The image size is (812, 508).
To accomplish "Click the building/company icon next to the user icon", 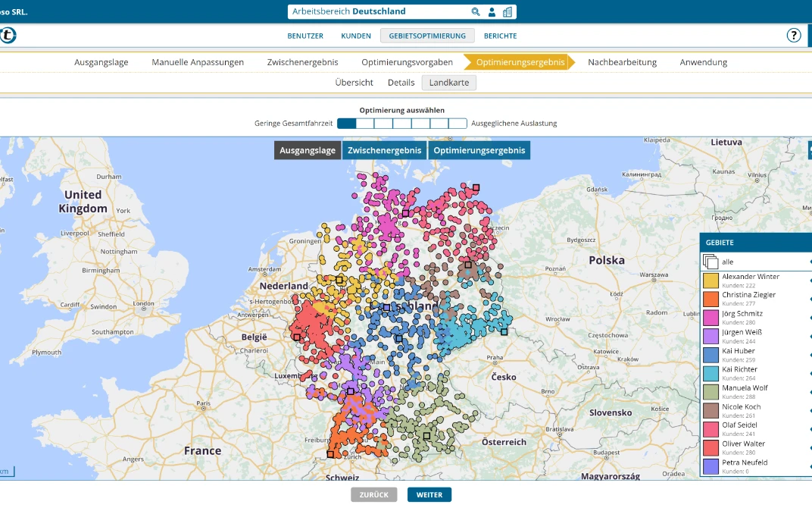I will pyautogui.click(x=508, y=11).
